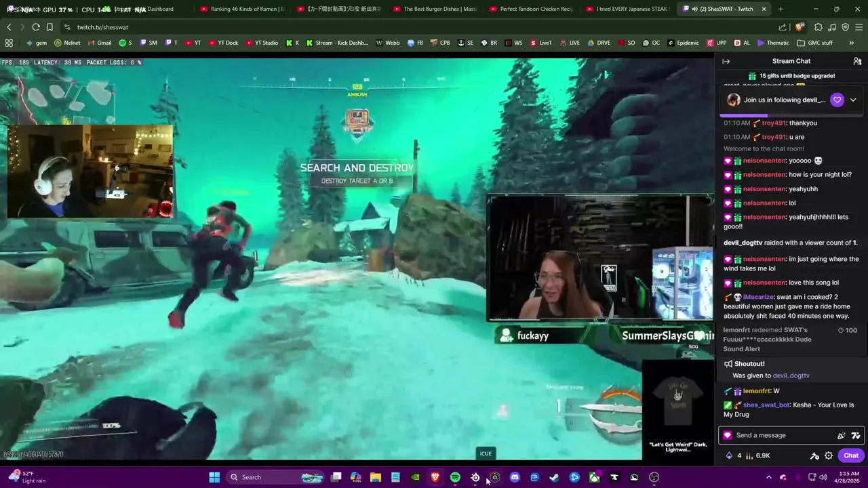Screen dimensions: 868x488
Task: Open bits balance beside channel points
Action: pos(733,455)
